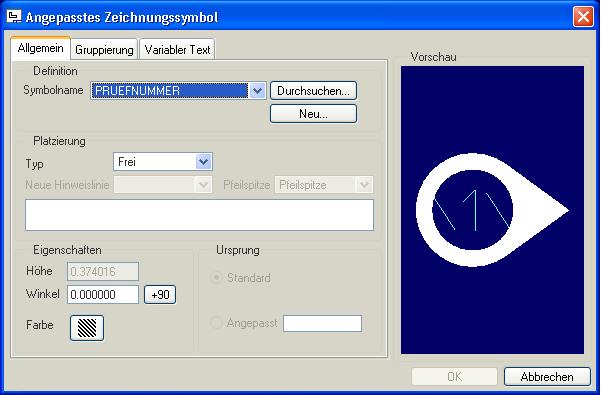Click the Abbrechen button
Image resolution: width=601 pixels, height=395 pixels.
click(x=547, y=377)
